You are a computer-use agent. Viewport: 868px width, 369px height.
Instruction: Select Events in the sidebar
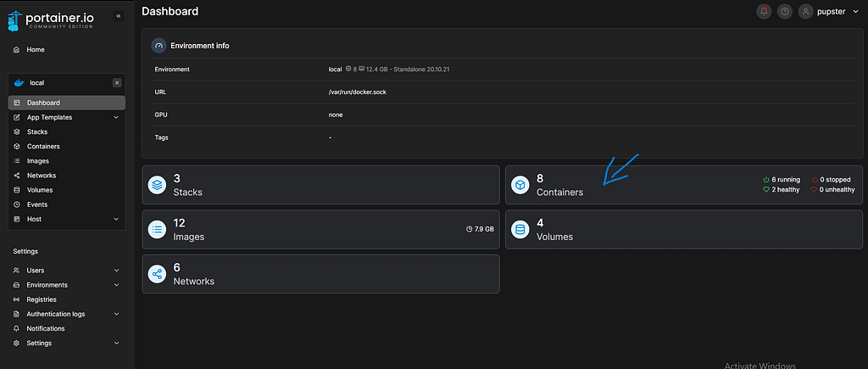coord(36,204)
